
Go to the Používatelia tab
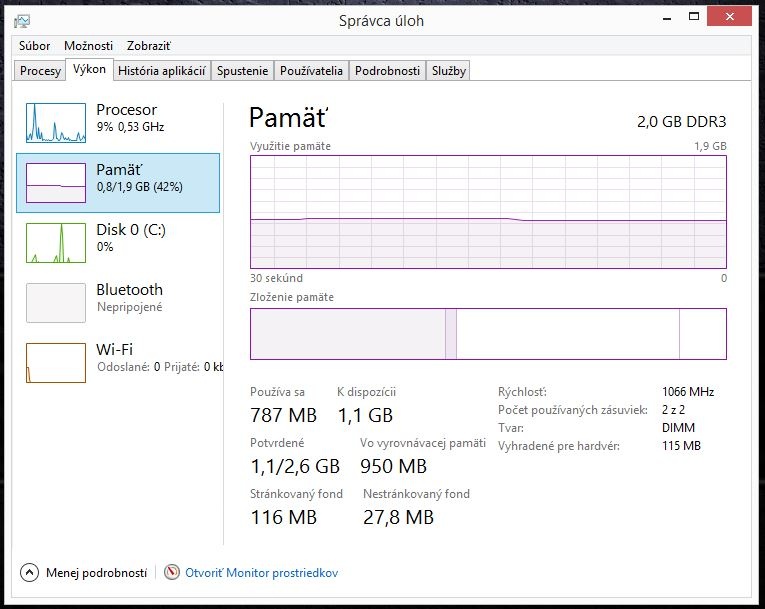click(x=312, y=71)
